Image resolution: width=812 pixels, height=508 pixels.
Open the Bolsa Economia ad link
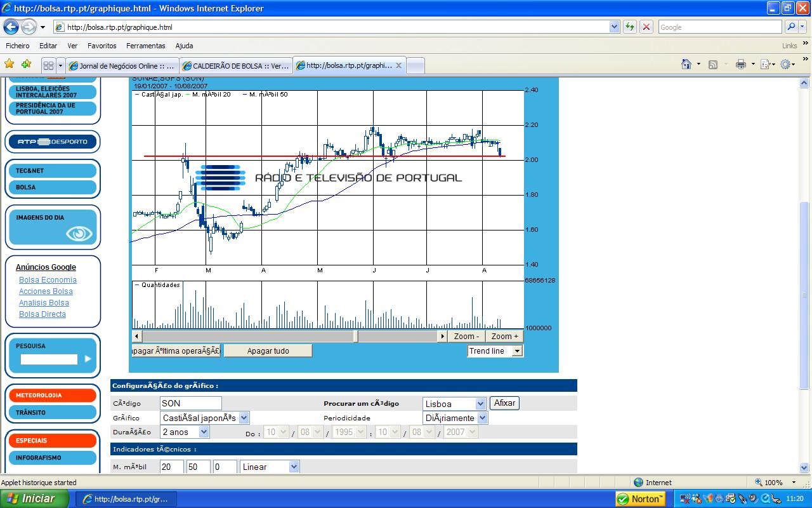tap(48, 280)
